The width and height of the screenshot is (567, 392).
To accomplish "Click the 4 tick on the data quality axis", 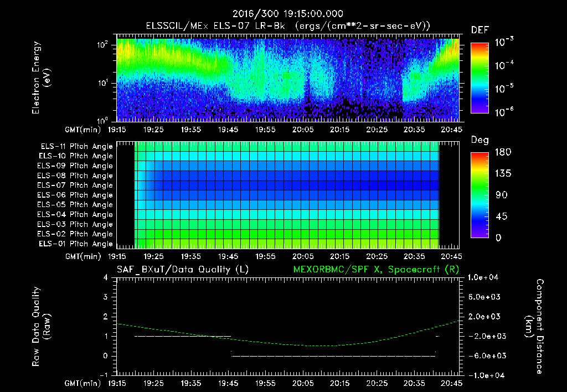I will (x=106, y=277).
